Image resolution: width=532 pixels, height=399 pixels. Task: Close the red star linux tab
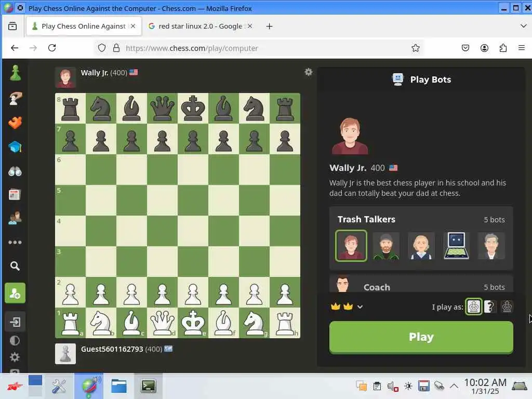click(x=250, y=26)
